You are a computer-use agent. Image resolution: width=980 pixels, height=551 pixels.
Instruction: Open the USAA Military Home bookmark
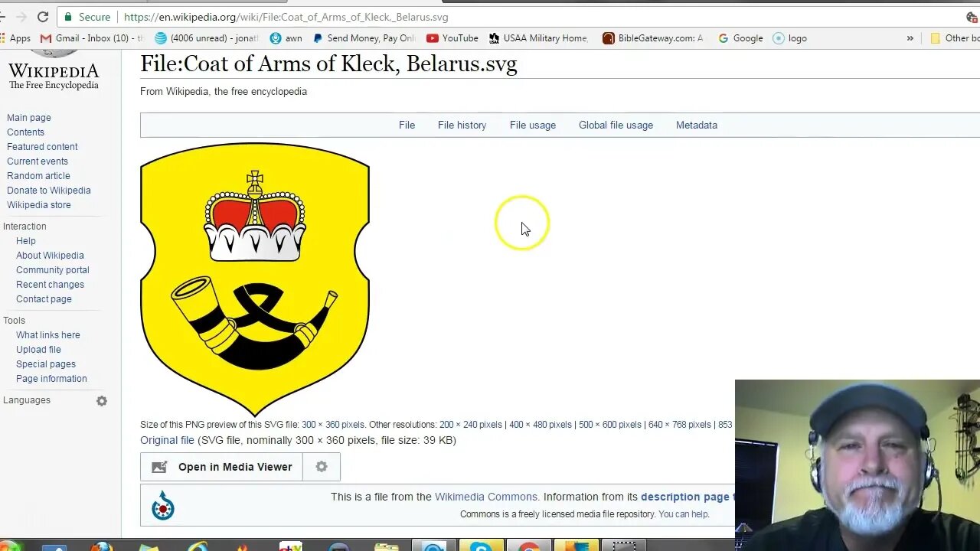(x=538, y=38)
